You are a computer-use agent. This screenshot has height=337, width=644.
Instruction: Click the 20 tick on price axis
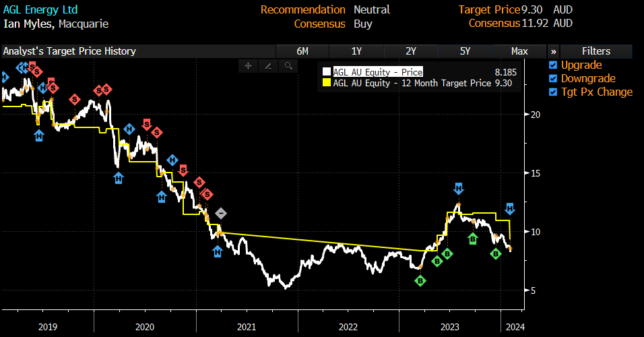pos(535,115)
